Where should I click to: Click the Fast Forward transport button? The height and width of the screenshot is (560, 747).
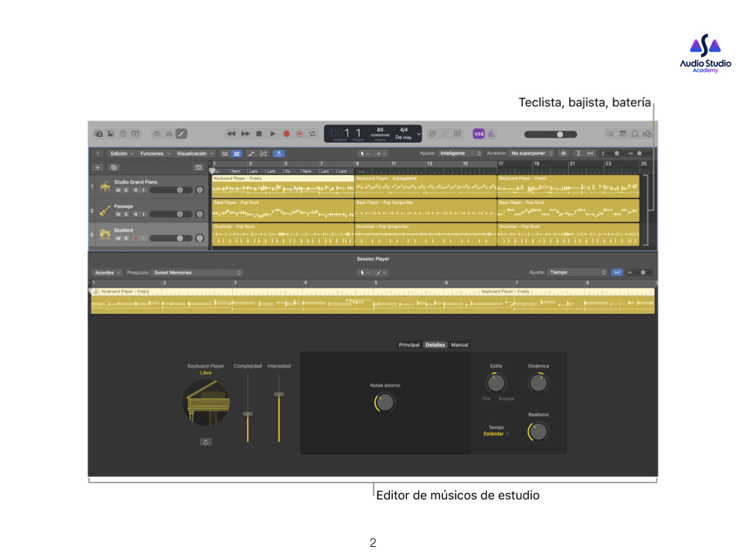point(245,134)
